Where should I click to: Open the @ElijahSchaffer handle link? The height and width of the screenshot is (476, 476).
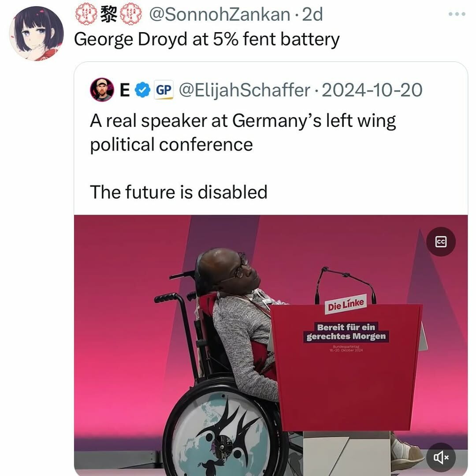[245, 90]
